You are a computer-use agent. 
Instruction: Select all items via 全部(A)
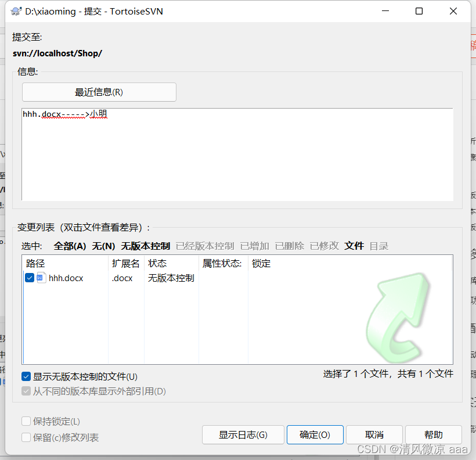click(70, 246)
